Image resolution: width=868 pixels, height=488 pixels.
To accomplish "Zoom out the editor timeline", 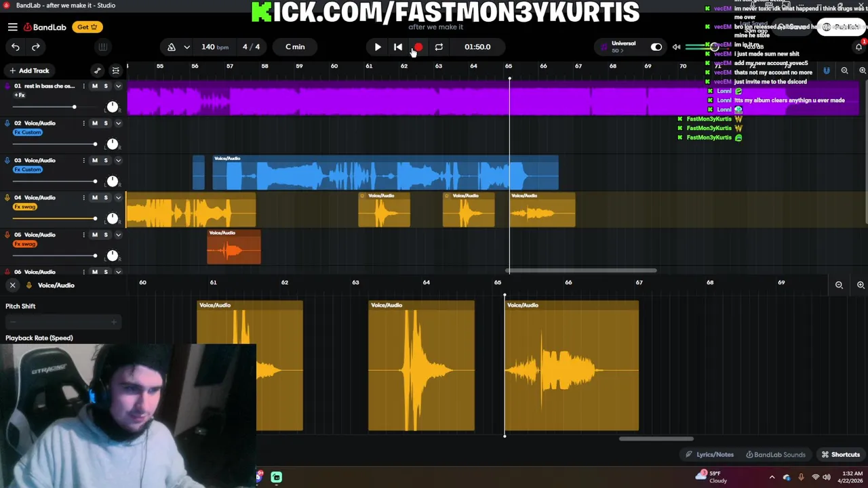I will click(x=839, y=285).
